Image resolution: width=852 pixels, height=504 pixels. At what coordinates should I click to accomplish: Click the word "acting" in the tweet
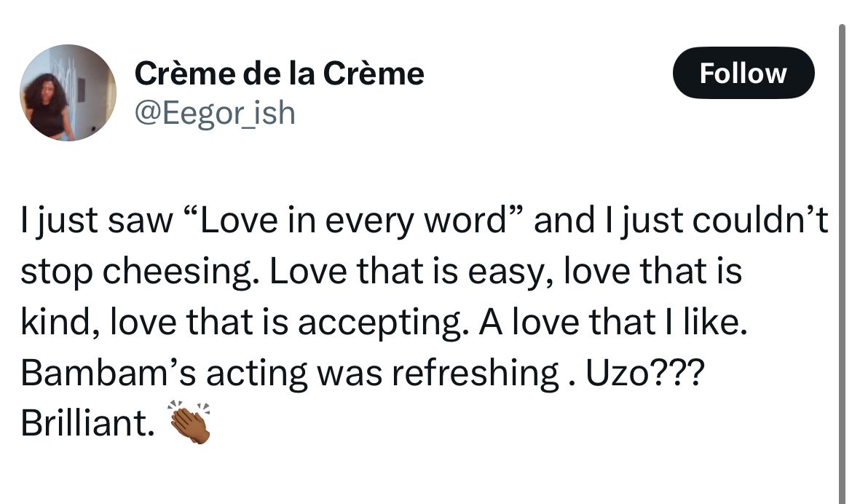point(256,374)
